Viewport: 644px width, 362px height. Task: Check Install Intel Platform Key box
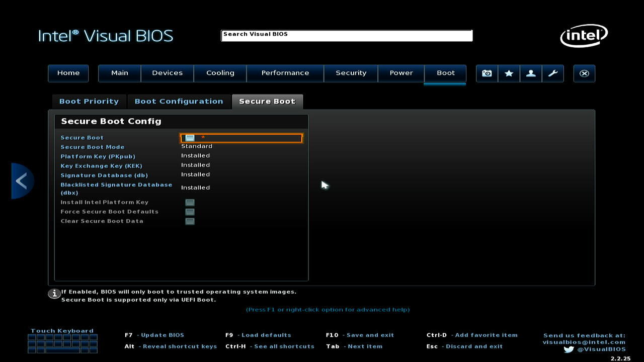(190, 203)
